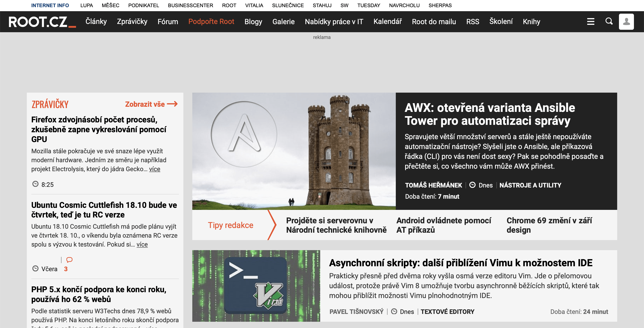Screen dimensions: 644x328
Task: Open Blogy section
Action: coord(253,21)
